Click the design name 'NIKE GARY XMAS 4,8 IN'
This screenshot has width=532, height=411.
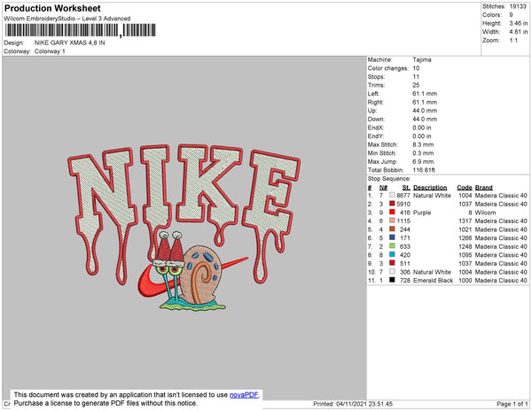pos(69,43)
